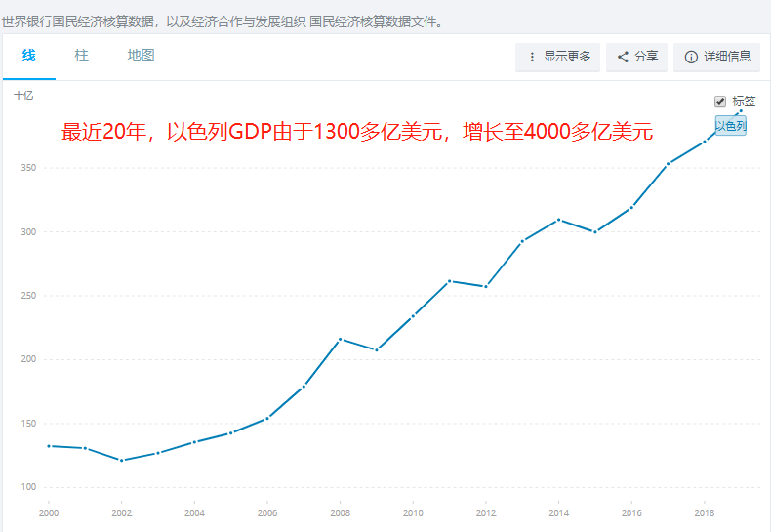771x532 pixels.
Task: Click the info circle icon beside 详细信息
Action: click(x=691, y=57)
